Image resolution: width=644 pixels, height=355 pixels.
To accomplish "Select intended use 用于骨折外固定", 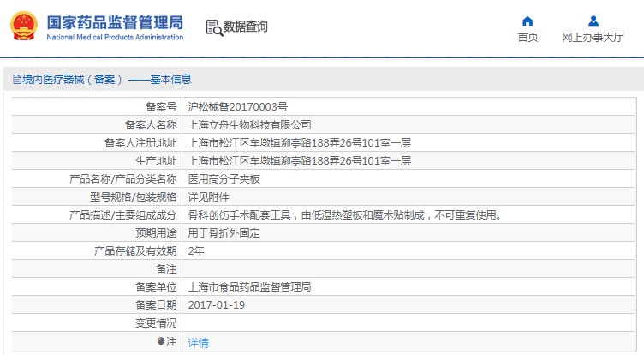I will pyautogui.click(x=224, y=233).
